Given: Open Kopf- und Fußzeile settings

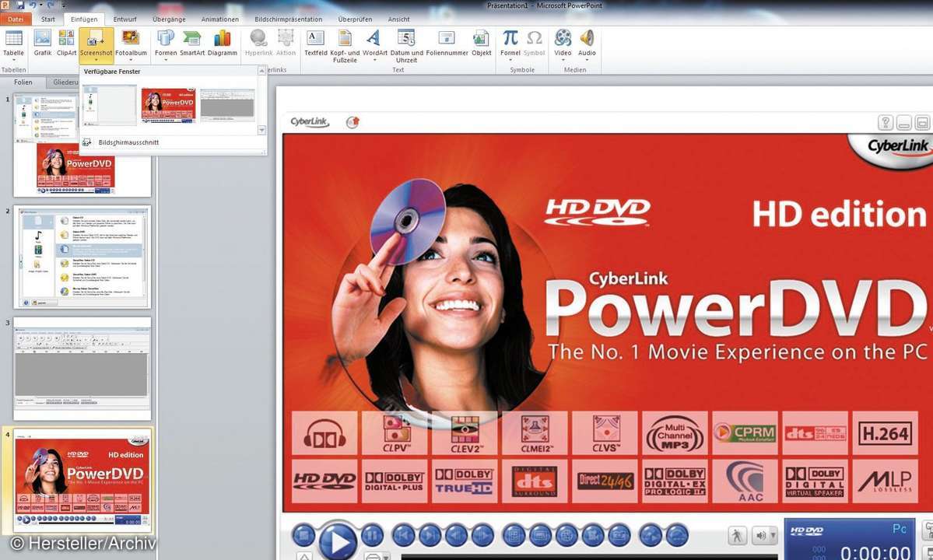Looking at the screenshot, I should pyautogui.click(x=345, y=46).
